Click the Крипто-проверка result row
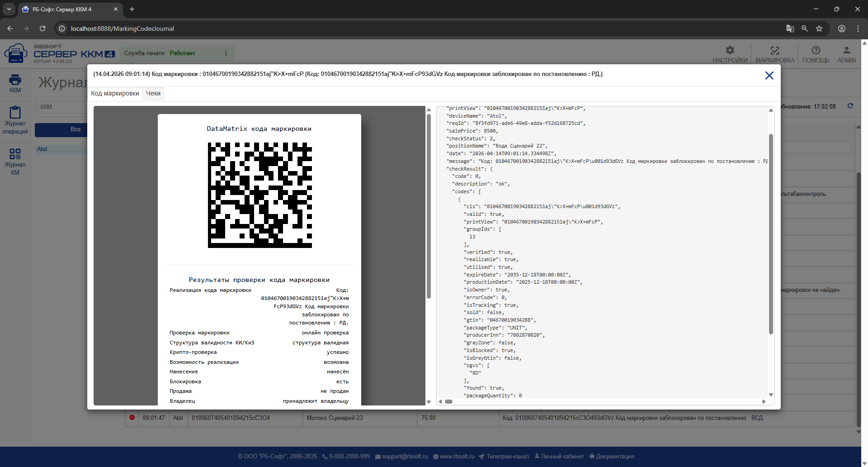Viewport: 868px width, 467px height. [x=259, y=352]
